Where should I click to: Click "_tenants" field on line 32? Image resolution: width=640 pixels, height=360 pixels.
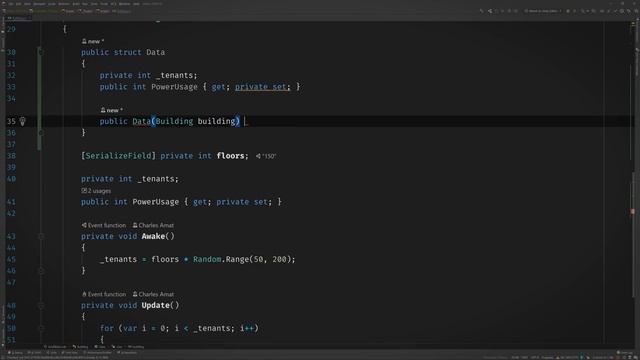pyautogui.click(x=174, y=76)
